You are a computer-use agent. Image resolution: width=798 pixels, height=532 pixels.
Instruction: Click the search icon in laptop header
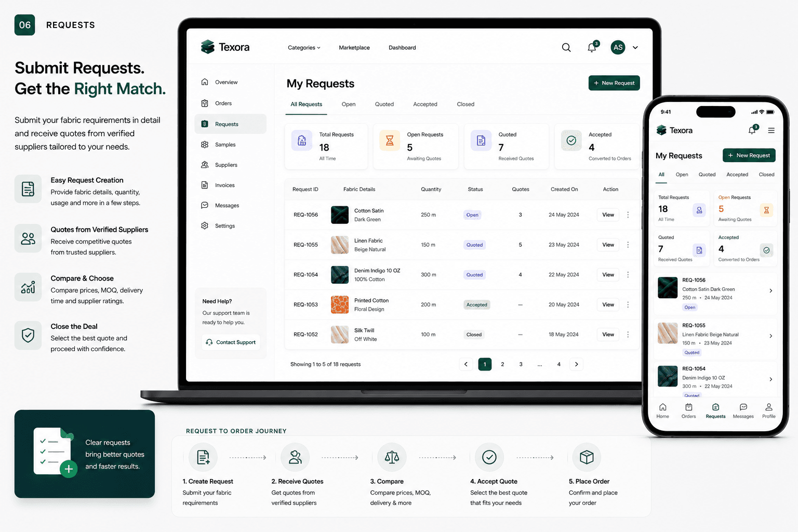(566, 47)
